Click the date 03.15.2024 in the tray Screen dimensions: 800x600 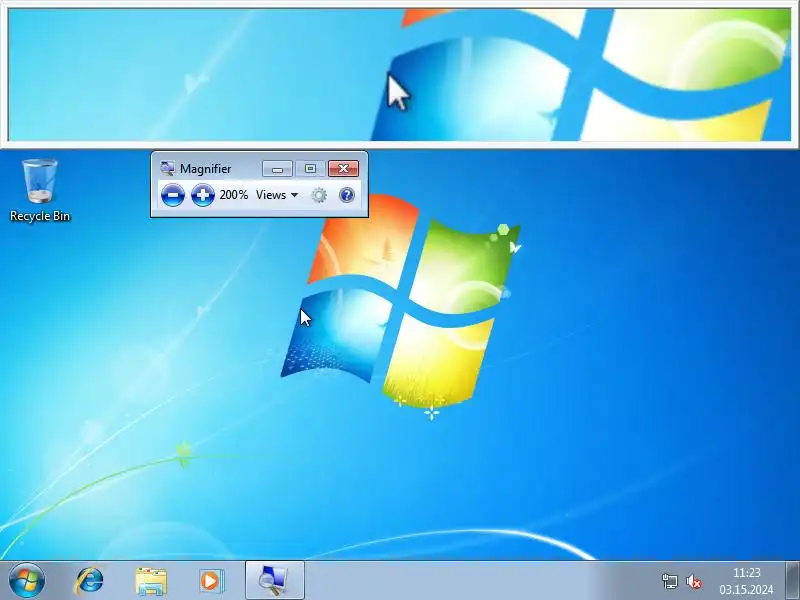[x=746, y=589]
